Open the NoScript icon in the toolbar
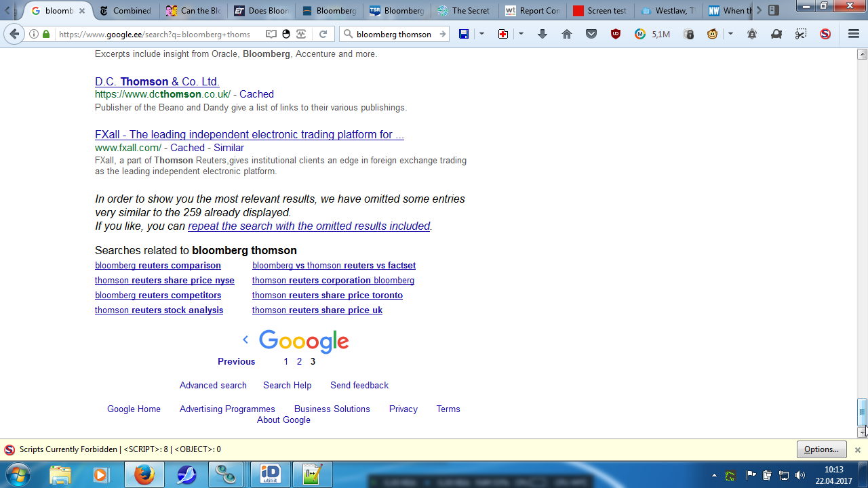Screen dimensions: 868x488 pyautogui.click(x=825, y=34)
